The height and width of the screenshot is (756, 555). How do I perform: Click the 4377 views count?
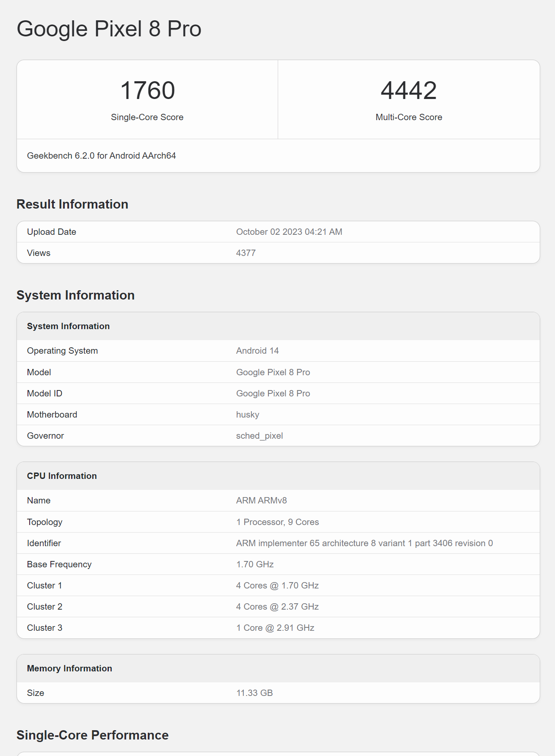(x=246, y=253)
